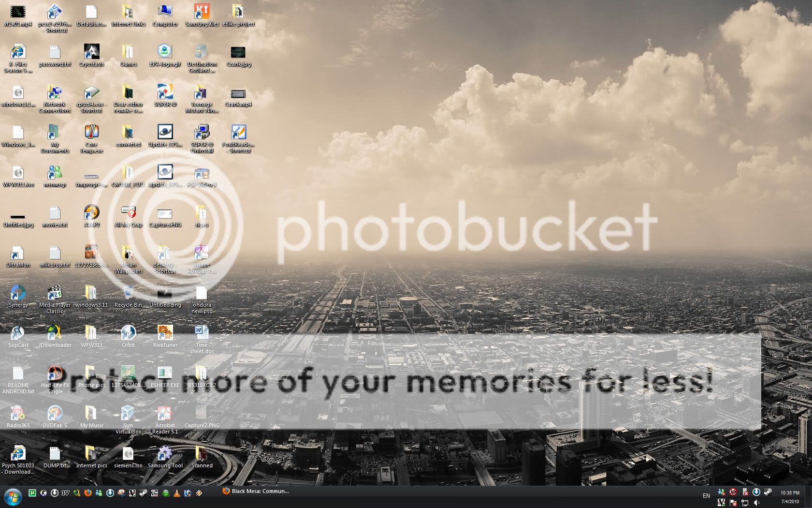Select the Games folder on the desktop
This screenshot has height=508, width=812.
click(128, 53)
